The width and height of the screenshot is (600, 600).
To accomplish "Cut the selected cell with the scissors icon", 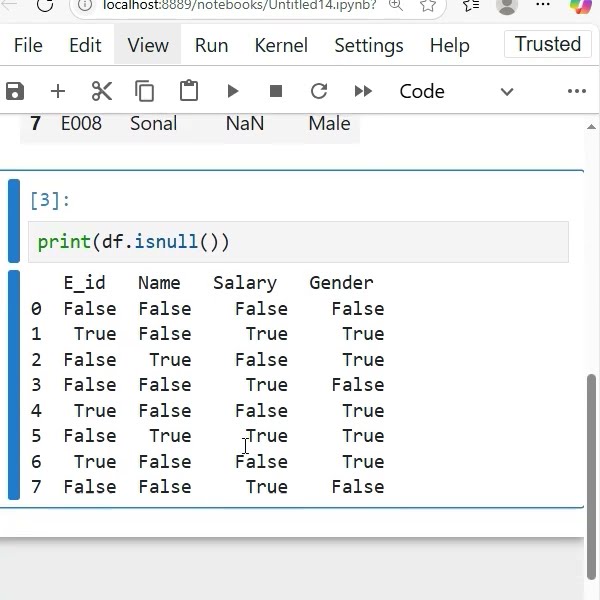I will [x=102, y=91].
